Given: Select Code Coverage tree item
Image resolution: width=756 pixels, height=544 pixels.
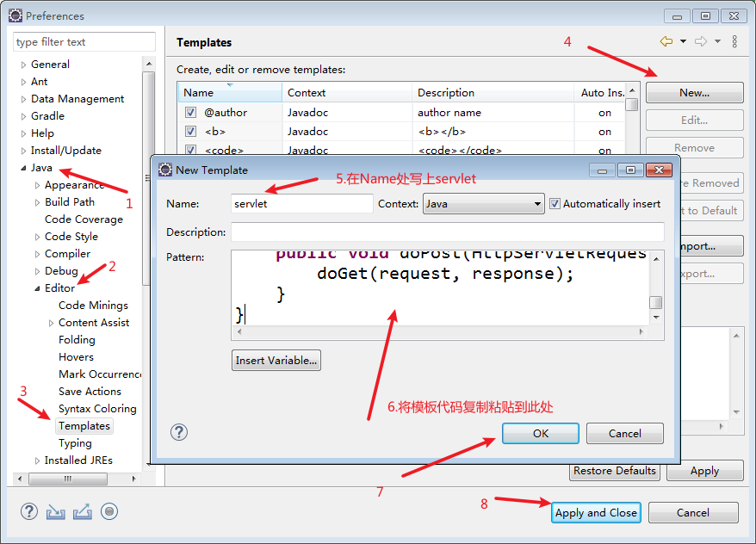Looking at the screenshot, I should point(84,219).
